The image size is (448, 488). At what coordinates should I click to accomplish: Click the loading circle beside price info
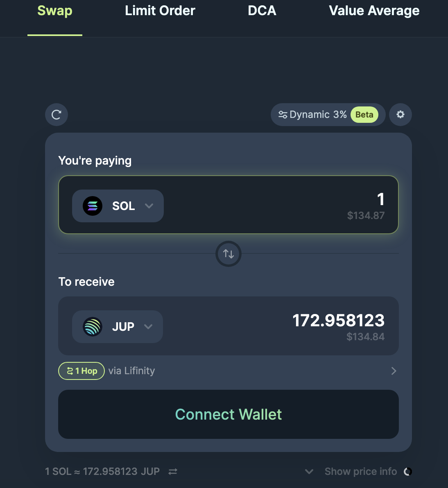408,472
